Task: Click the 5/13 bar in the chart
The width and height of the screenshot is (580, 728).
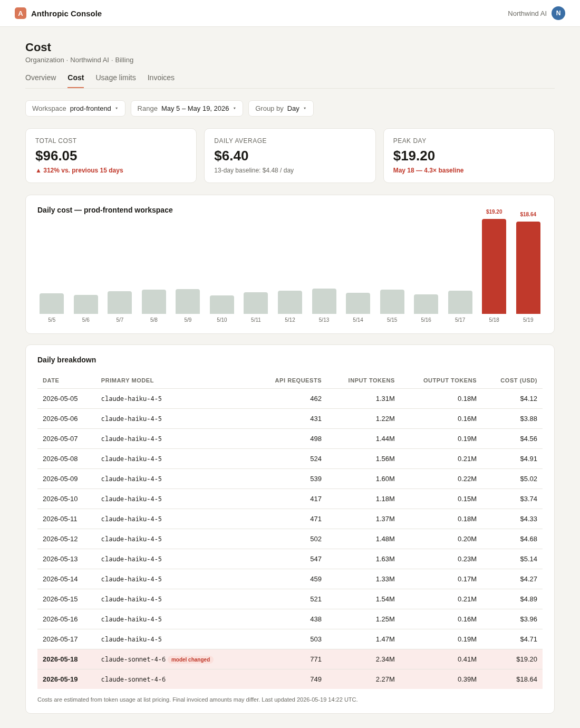Action: [x=324, y=301]
